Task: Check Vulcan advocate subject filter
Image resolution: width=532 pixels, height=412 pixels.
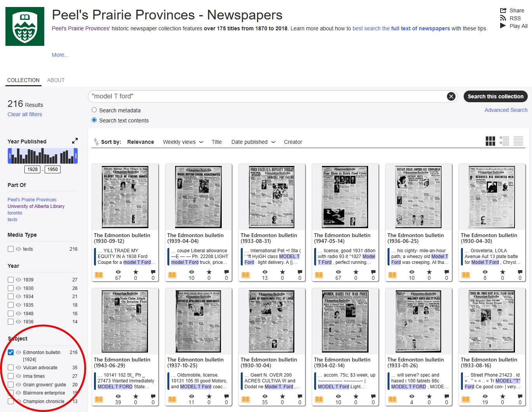Action: coord(10,367)
